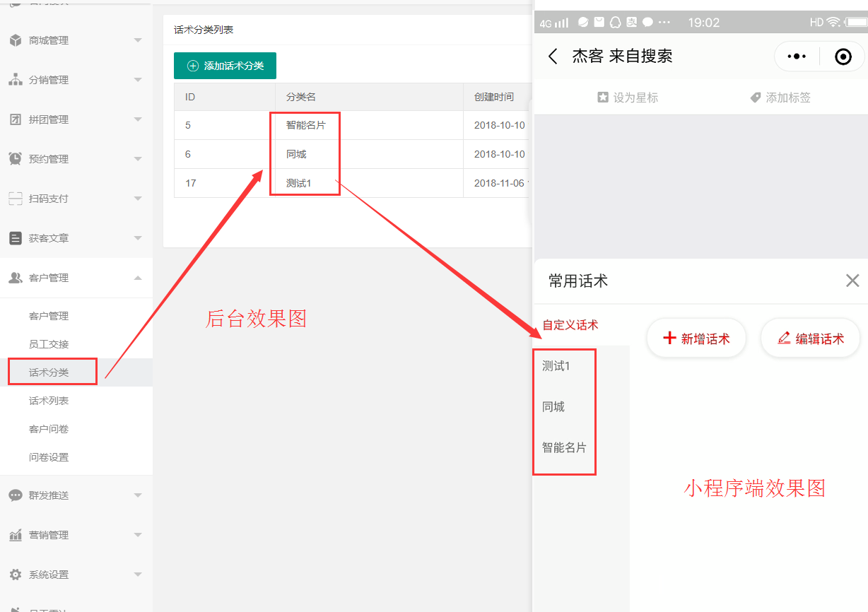The height and width of the screenshot is (612, 868).
Task: Tap the mini program target close icon
Action: (x=843, y=57)
